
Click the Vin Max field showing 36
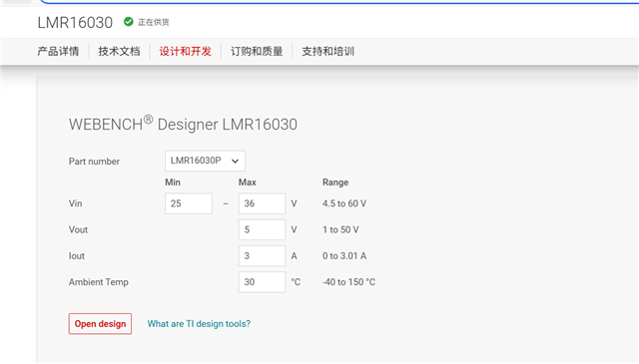pyautogui.click(x=262, y=203)
